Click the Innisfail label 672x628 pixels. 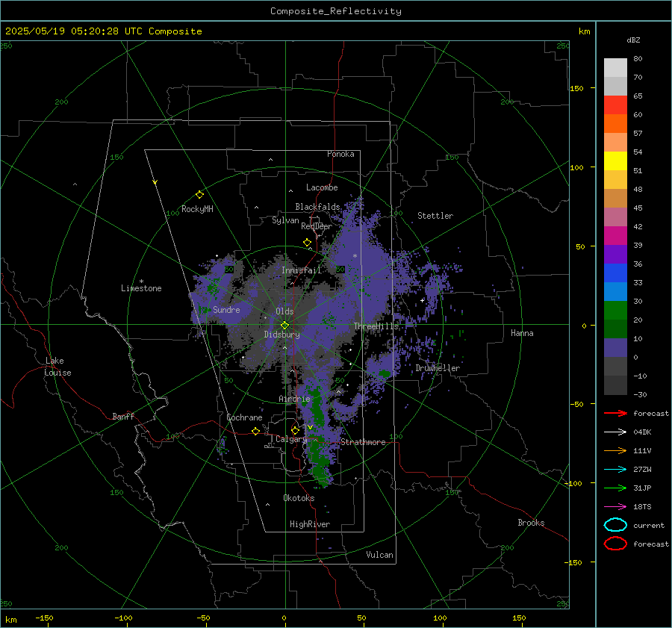point(302,270)
